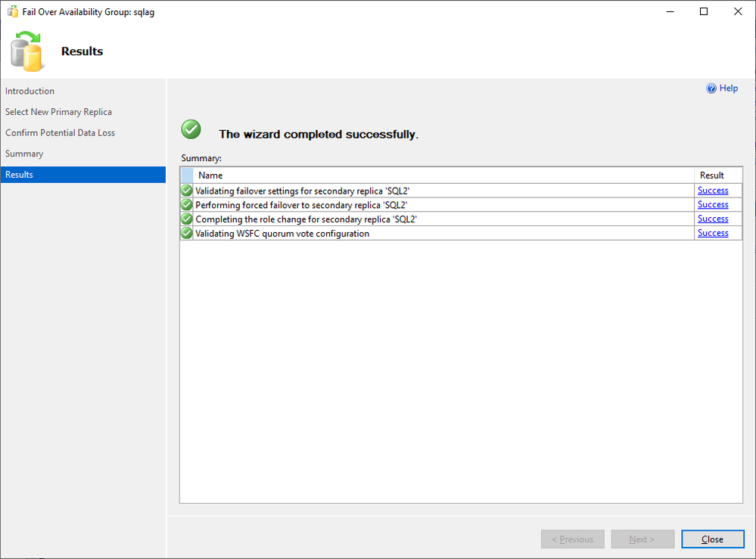Image resolution: width=756 pixels, height=559 pixels.
Task: Open Success link for validating failover settings
Action: click(713, 191)
